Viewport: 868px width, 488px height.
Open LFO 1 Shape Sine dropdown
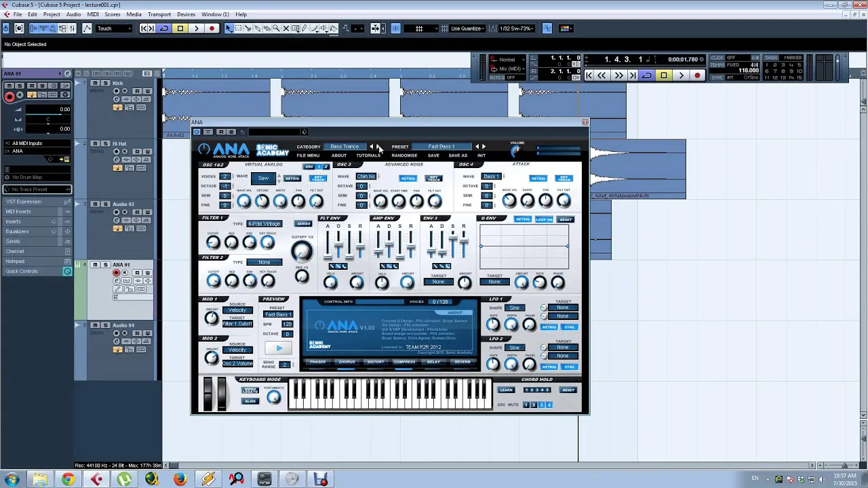click(515, 308)
